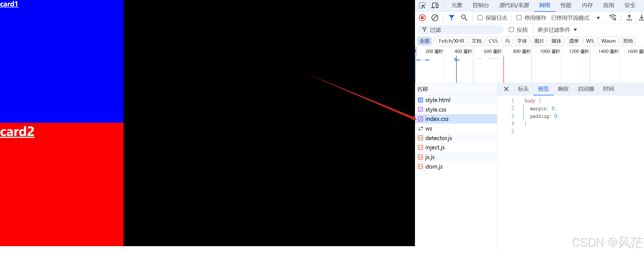Screen dimensions: 644x253
Task: Tick the 反转 checkbox
Action: (511, 30)
